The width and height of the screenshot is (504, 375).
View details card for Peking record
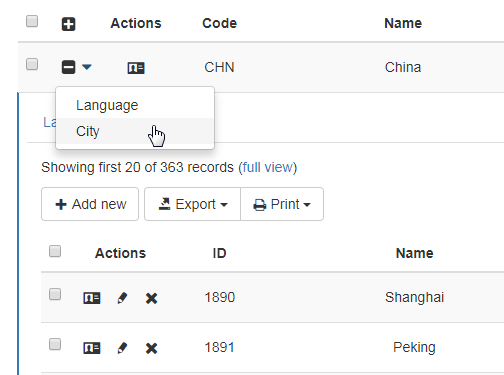coord(92,348)
